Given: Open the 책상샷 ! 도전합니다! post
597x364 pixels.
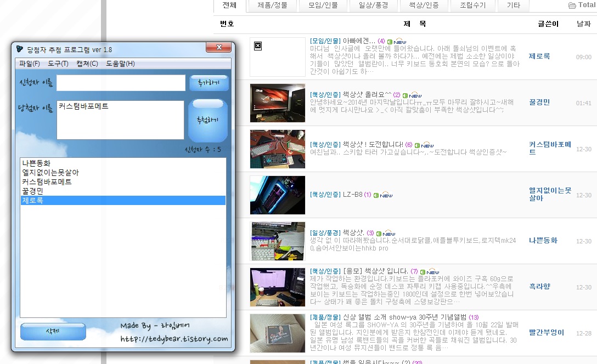Looking at the screenshot, I should click(373, 145).
